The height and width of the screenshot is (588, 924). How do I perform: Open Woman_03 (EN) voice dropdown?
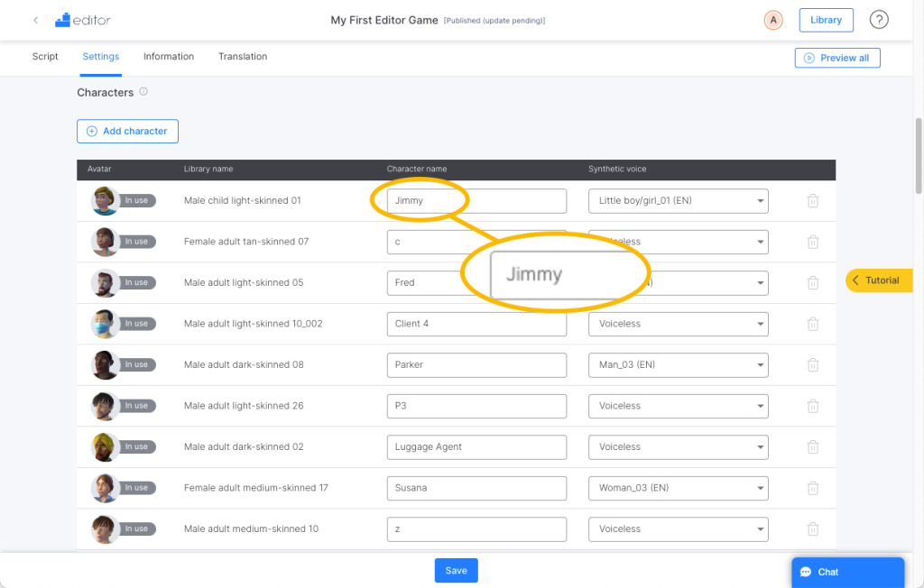(678, 488)
